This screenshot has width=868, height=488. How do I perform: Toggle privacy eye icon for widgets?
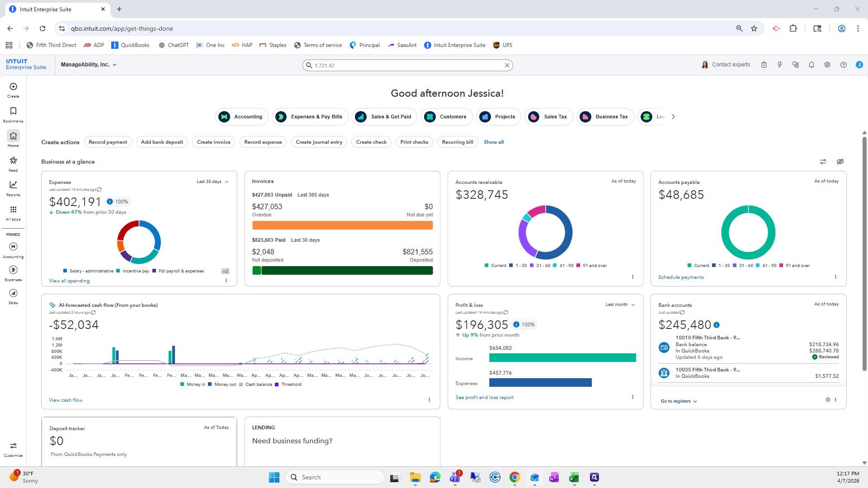click(840, 162)
